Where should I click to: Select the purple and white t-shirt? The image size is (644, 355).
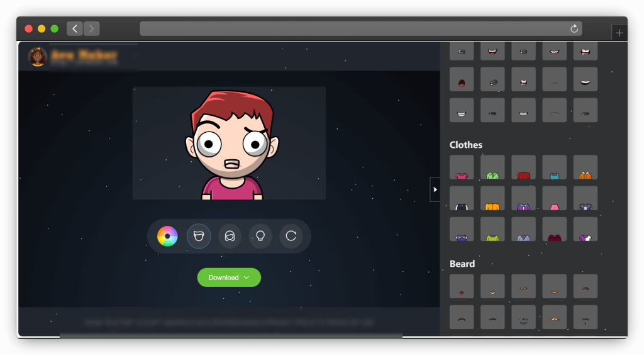[x=585, y=229]
